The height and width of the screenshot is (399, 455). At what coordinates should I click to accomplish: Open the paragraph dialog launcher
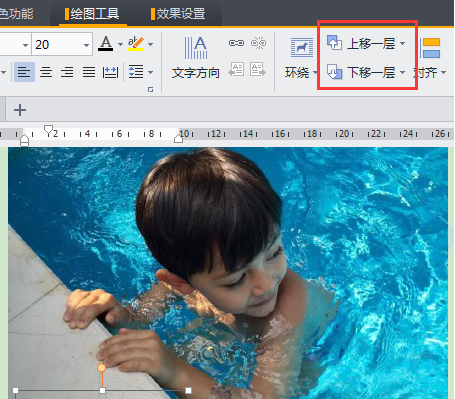point(151,89)
